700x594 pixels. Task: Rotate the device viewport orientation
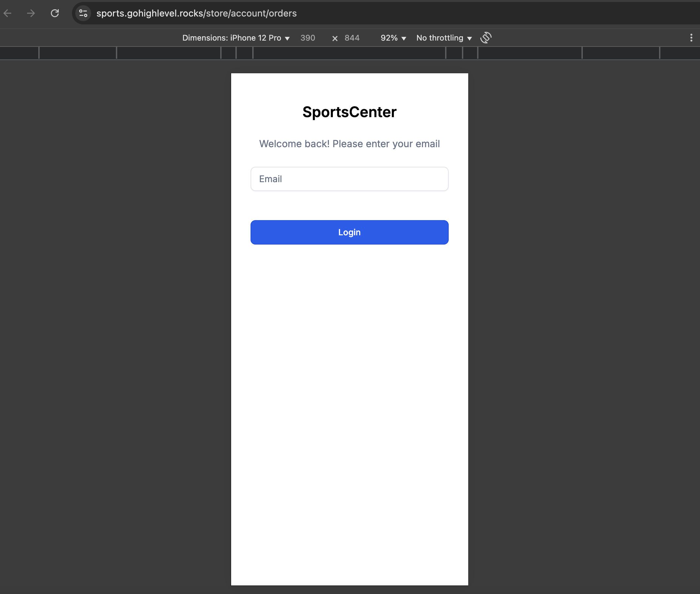click(486, 38)
